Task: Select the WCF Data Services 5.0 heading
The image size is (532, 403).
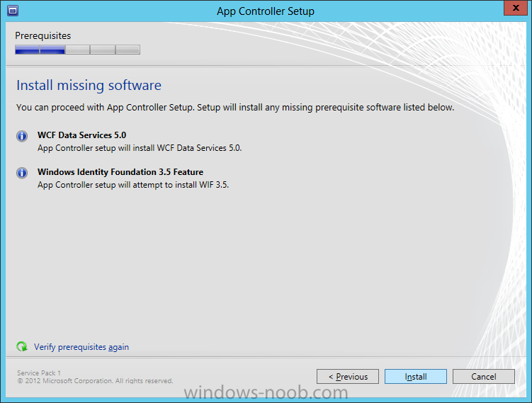Action: click(x=81, y=135)
